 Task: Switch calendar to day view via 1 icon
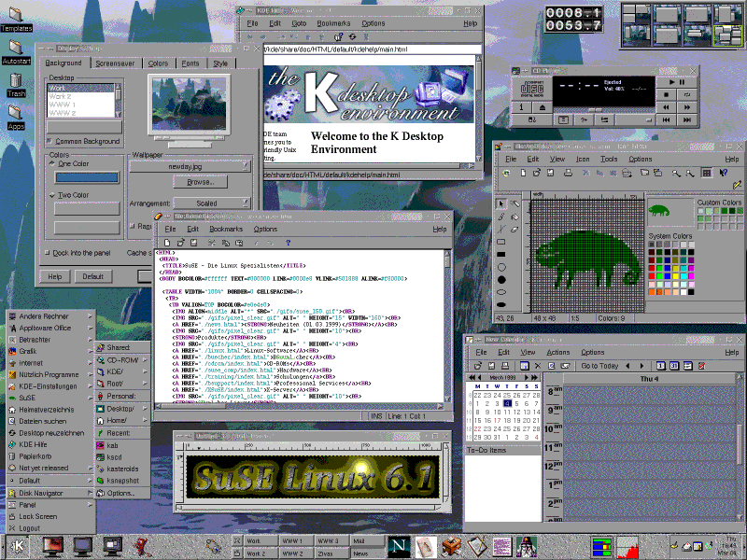[661, 365]
